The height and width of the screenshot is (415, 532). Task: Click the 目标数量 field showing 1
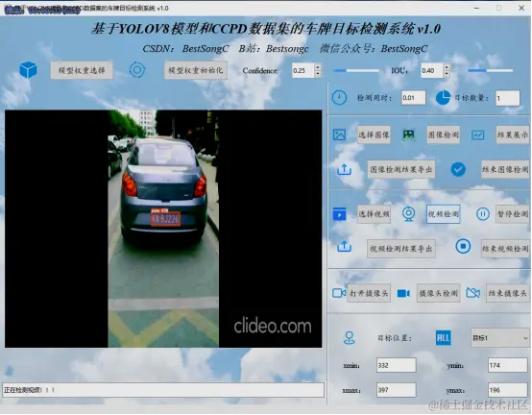coord(508,98)
